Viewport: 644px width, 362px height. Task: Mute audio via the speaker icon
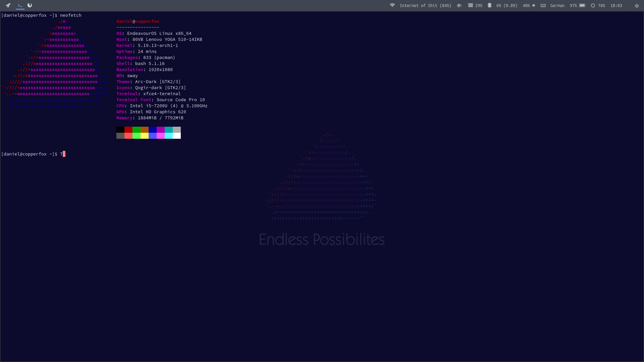coord(533,5)
